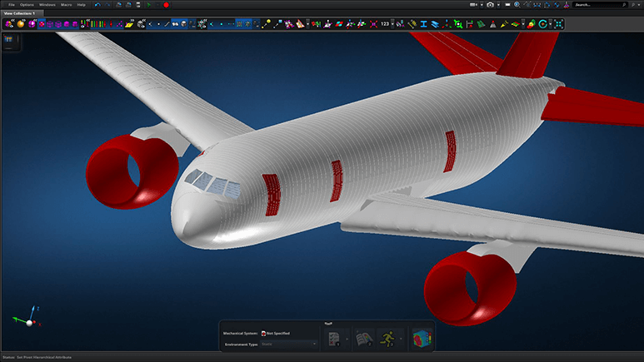This screenshot has width=644, height=362.
Task: Open the File menu
Action: coord(12,5)
